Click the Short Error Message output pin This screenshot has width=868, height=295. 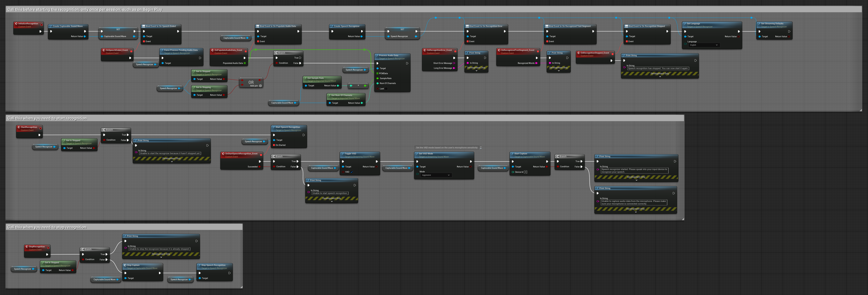tap(454, 63)
